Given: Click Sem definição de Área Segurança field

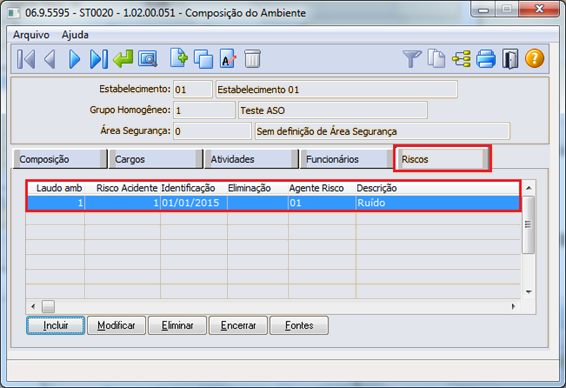Looking at the screenshot, I should click(382, 131).
